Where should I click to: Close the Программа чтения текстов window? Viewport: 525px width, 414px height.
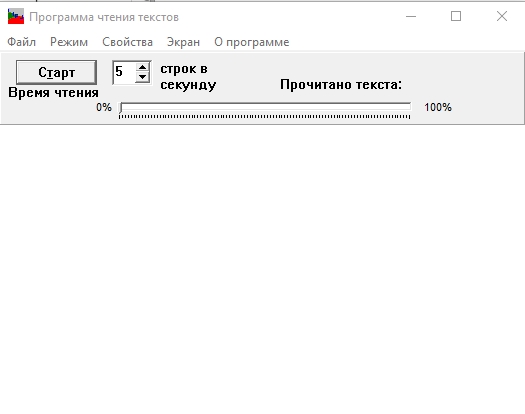tap(502, 16)
